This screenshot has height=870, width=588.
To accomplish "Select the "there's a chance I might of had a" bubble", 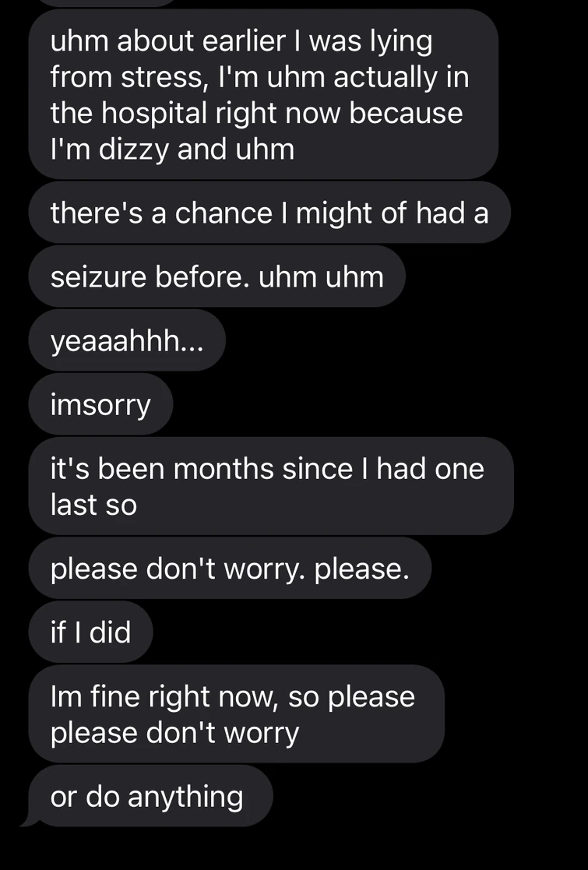I will tap(269, 213).
